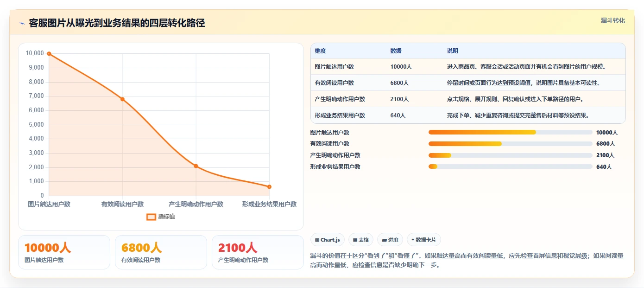Click the x-axis label 有效阅读用户数
Viewport: 644px width, 288px height.
[x=122, y=204]
